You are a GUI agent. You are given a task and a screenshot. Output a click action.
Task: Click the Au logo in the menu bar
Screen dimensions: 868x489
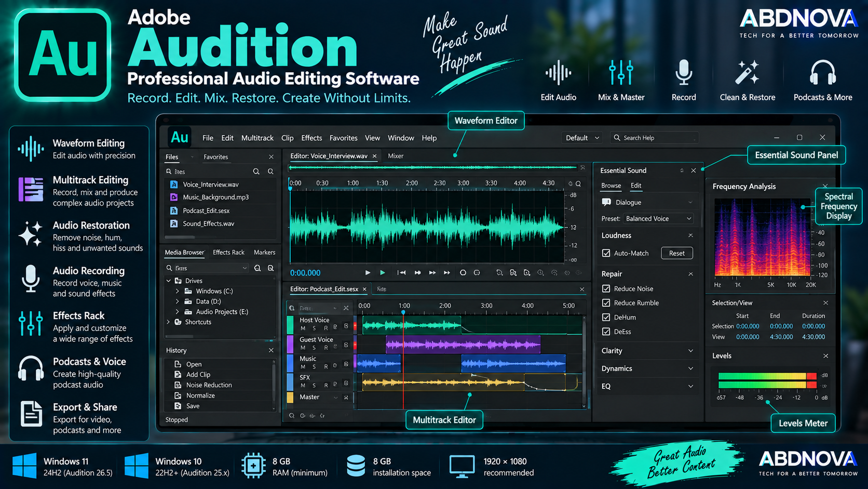tap(179, 137)
